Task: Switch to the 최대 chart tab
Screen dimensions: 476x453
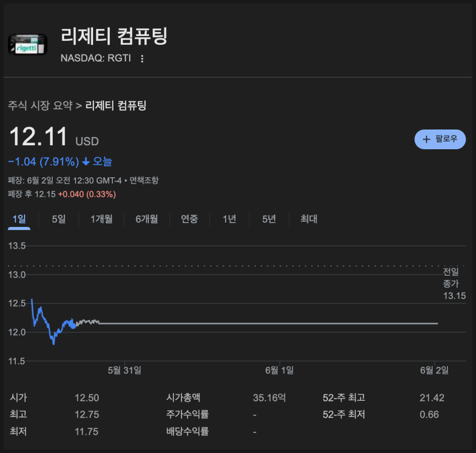Action: tap(309, 219)
